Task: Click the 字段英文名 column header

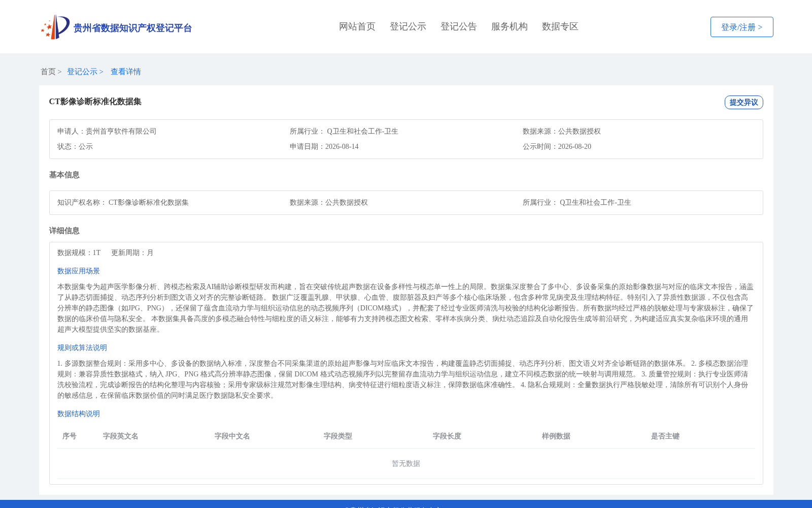Action: (x=121, y=436)
